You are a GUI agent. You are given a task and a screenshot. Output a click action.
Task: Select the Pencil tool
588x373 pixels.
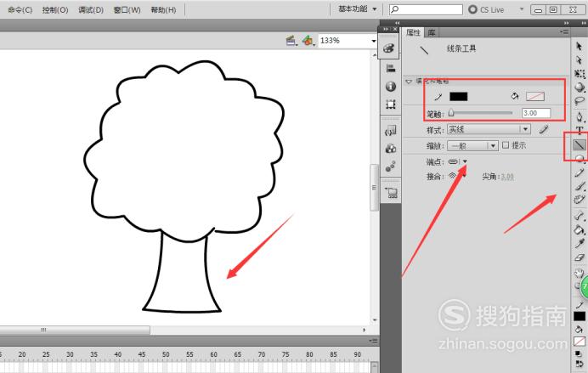click(x=580, y=172)
